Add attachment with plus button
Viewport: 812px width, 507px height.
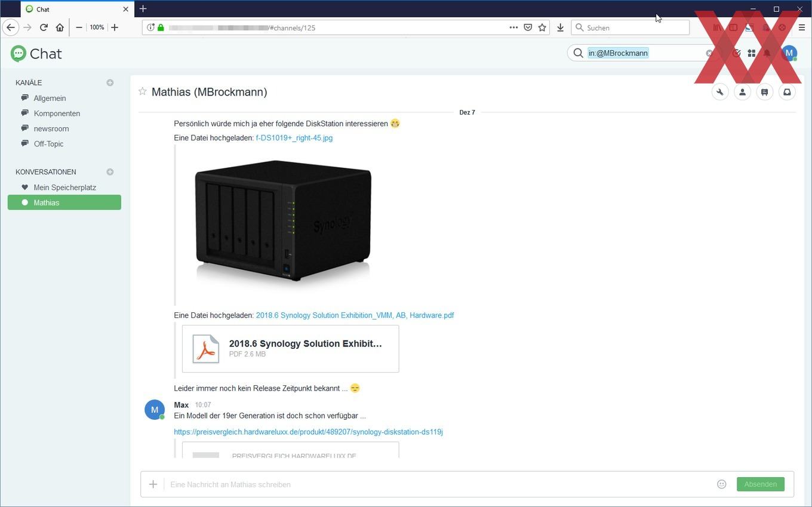[x=153, y=484]
